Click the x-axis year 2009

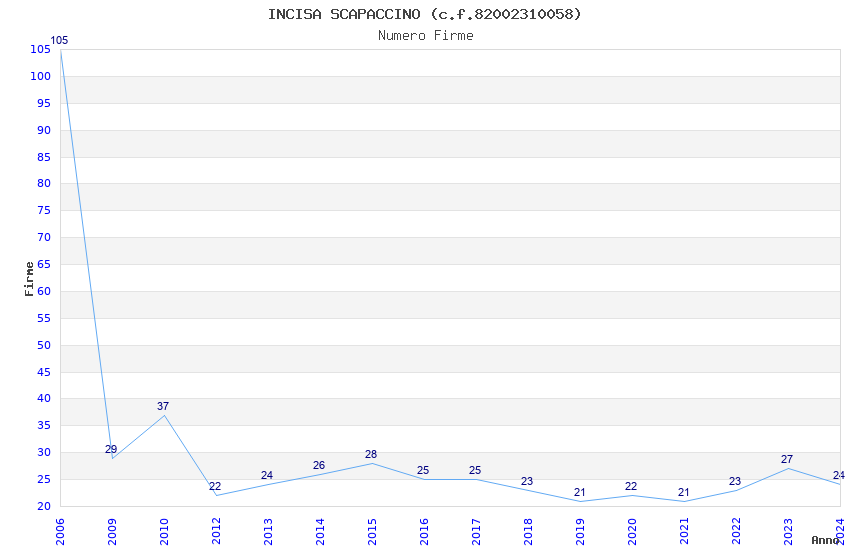(112, 532)
